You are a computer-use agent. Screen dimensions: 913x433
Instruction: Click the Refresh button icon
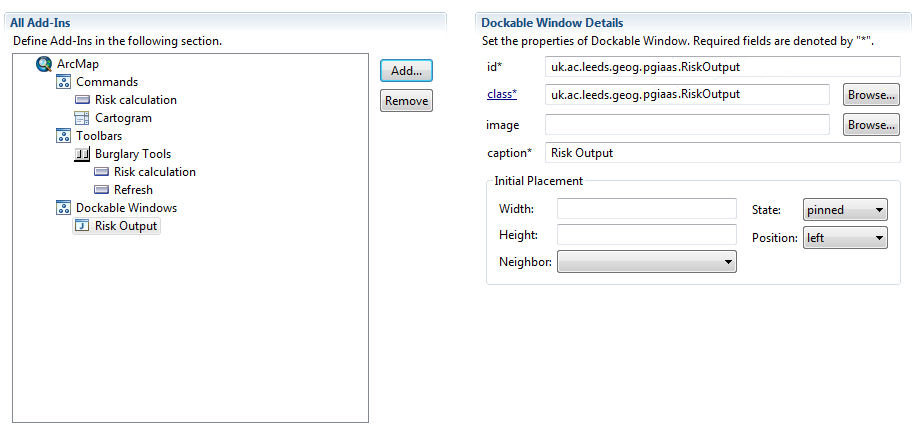(101, 190)
